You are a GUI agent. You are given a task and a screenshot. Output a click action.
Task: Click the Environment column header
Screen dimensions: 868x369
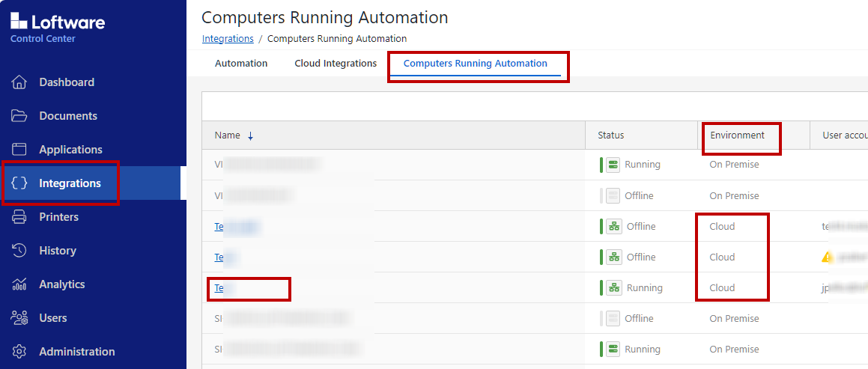(737, 135)
